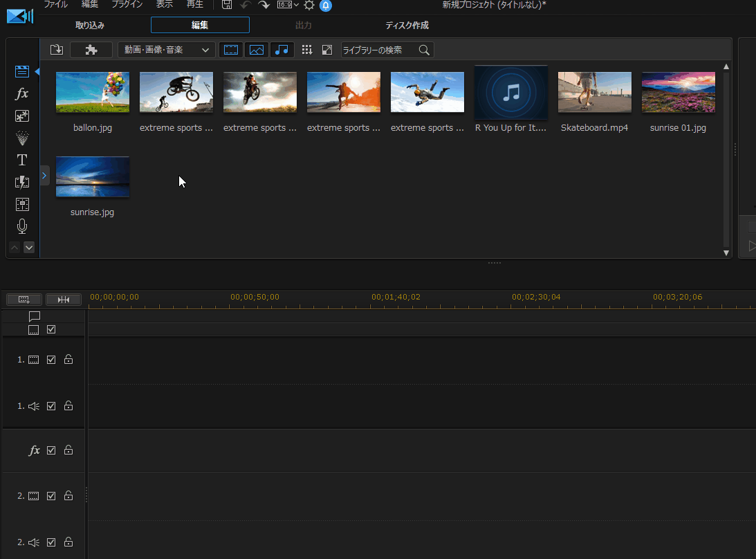The image size is (756, 559).
Task: Open the プラグイン menu
Action: pos(127,4)
